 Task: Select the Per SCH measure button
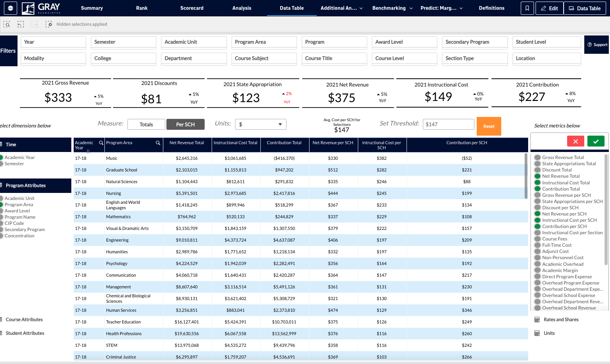(x=186, y=125)
